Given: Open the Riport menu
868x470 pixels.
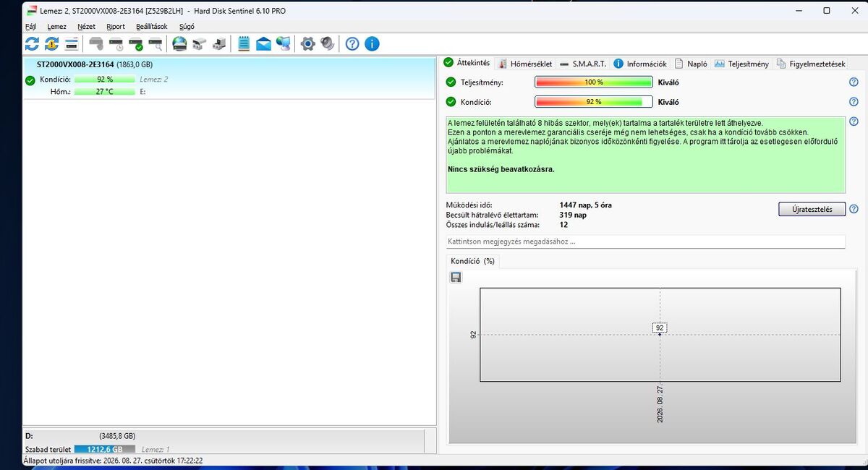Looking at the screenshot, I should (x=116, y=26).
